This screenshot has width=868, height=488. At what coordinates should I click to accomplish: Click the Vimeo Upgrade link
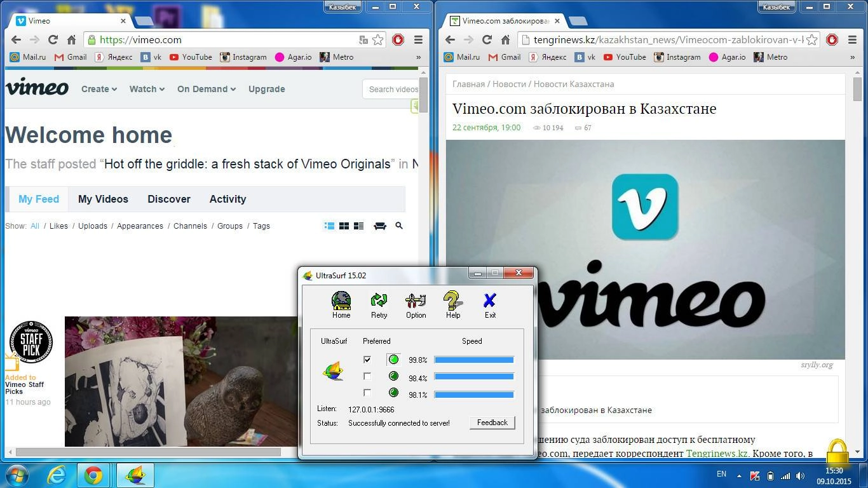pos(266,89)
